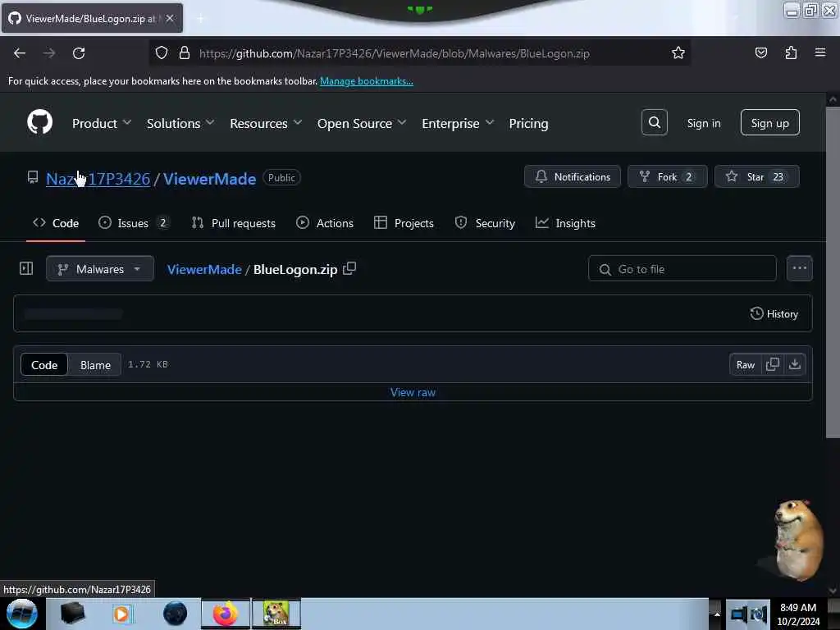Viewport: 840px width, 630px height.
Task: Open the more file actions menu
Action: (799, 268)
